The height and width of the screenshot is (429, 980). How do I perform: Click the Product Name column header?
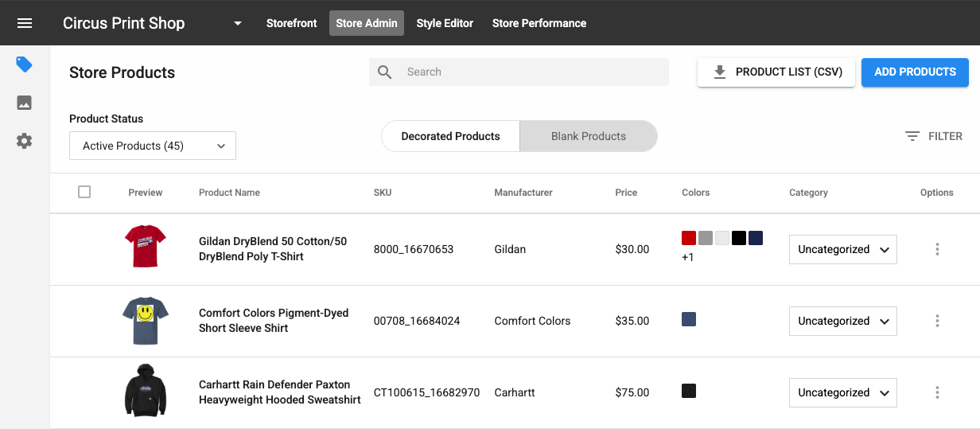click(x=229, y=193)
